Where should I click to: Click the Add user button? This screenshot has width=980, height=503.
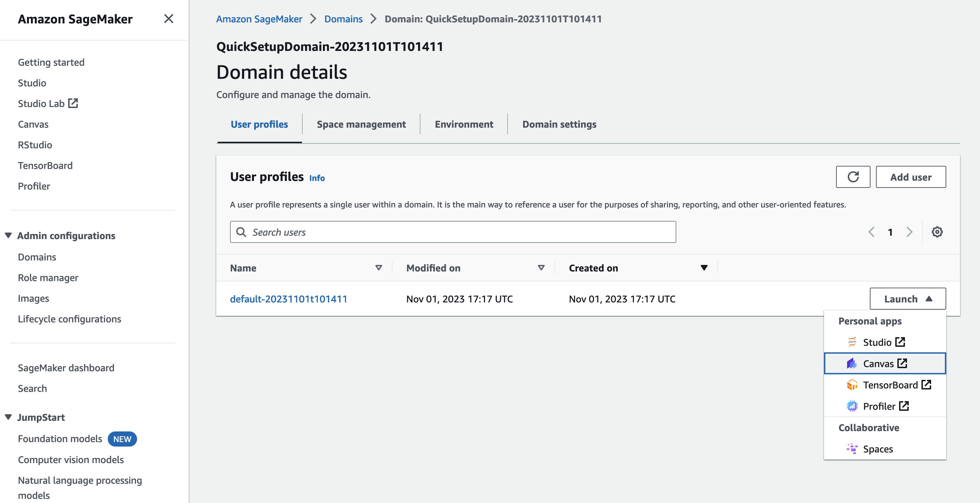click(x=911, y=177)
